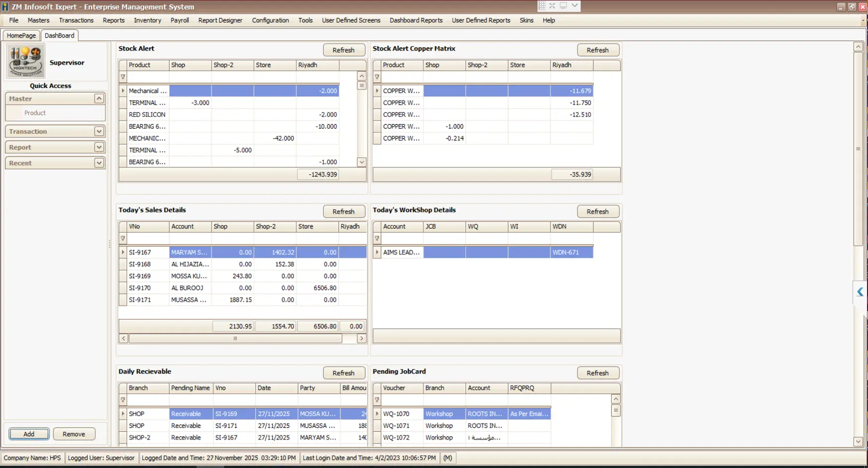Switch to the HomePage tab

(x=21, y=35)
